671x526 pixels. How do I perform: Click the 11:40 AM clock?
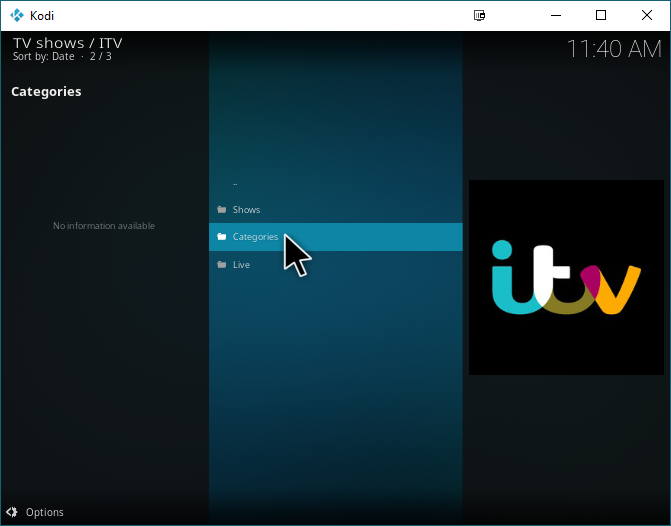(614, 48)
